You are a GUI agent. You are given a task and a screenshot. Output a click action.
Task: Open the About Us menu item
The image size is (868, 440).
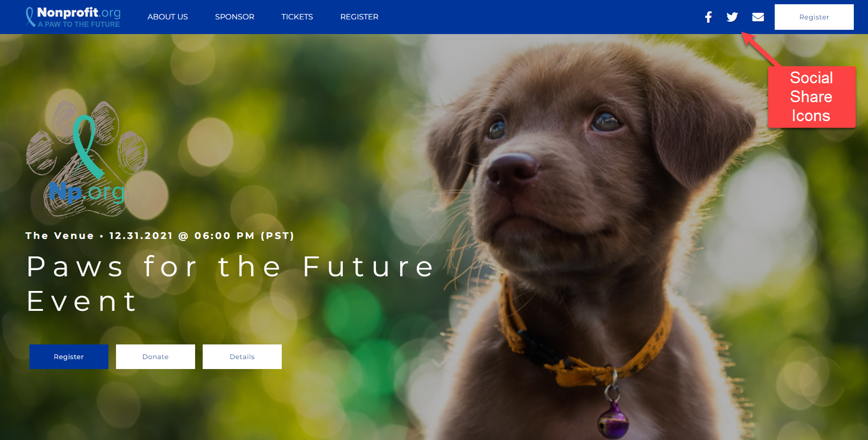click(168, 17)
